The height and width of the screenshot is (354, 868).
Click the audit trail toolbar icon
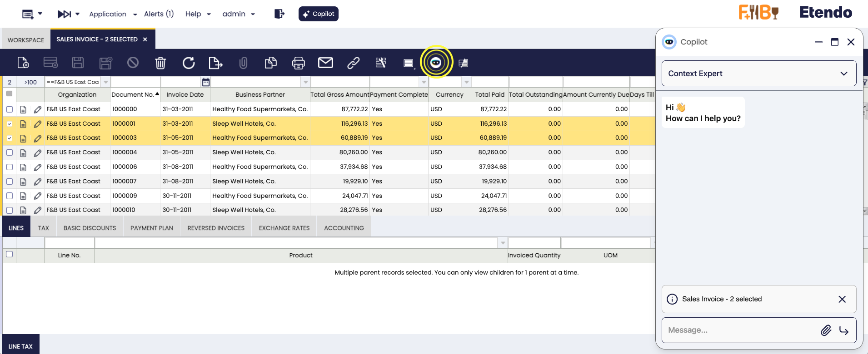[381, 63]
